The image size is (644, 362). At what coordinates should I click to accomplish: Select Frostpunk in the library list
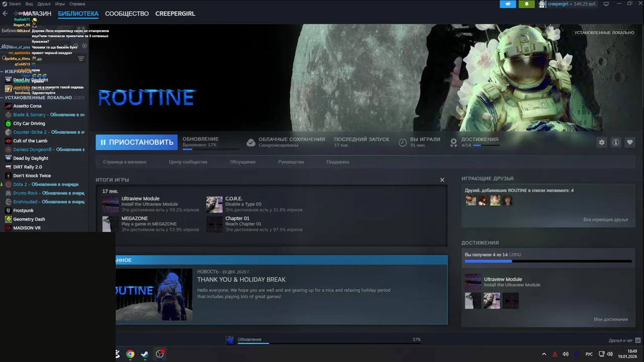23,211
